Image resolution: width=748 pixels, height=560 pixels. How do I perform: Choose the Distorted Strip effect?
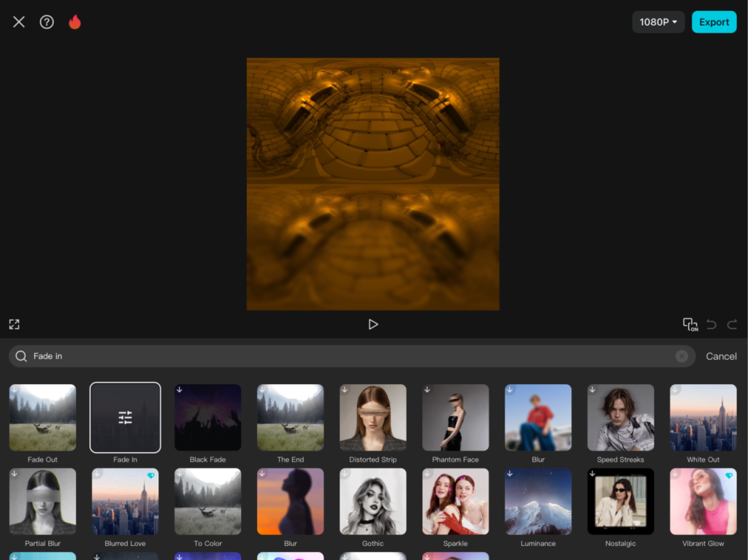(373, 418)
